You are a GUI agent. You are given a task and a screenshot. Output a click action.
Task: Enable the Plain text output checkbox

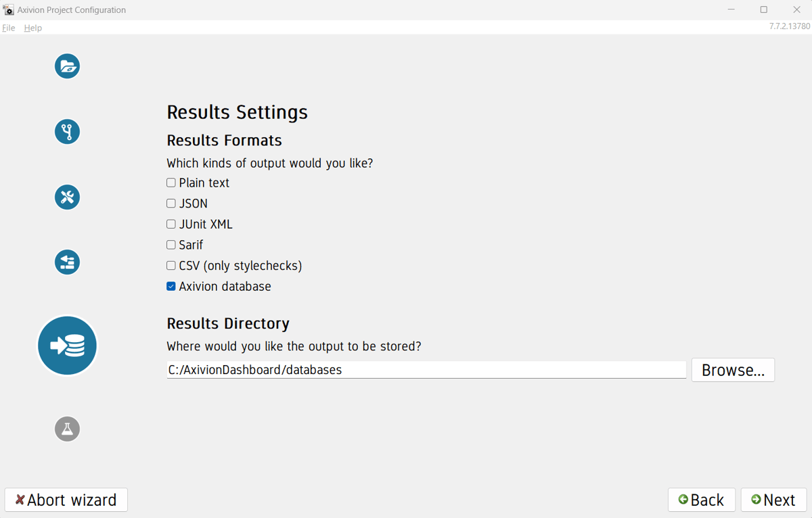[x=171, y=183]
